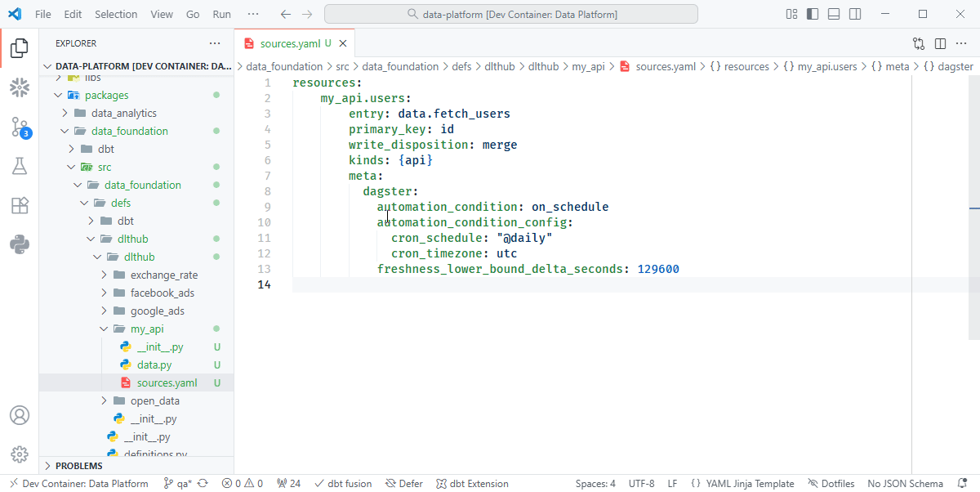Open the Testing flask panel
Image resolution: width=980 pixels, height=492 pixels.
[x=20, y=166]
